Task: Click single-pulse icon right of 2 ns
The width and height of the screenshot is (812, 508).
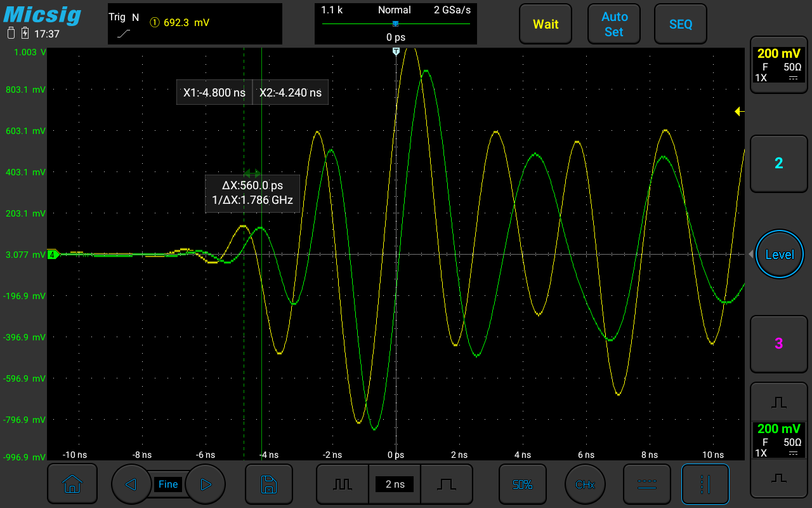Action: coord(446,485)
